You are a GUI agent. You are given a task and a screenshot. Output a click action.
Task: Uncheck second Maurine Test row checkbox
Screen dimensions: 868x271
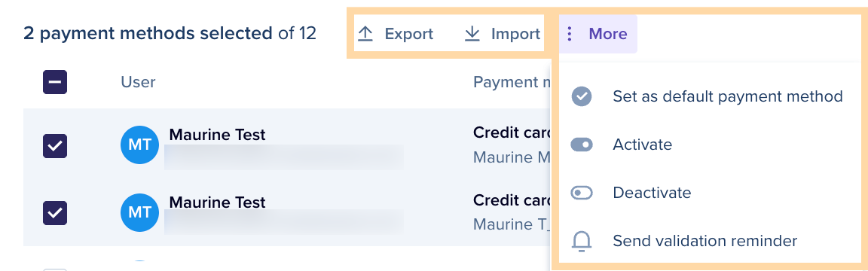[55, 213]
